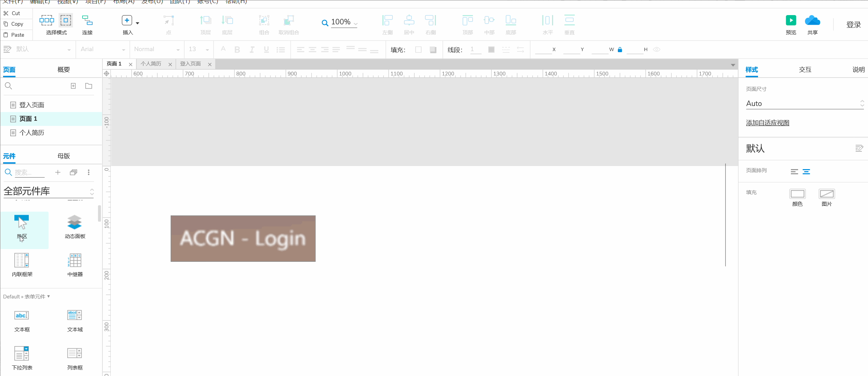The width and height of the screenshot is (868, 376).
Task: Click the Copy button
Action: 13,24
